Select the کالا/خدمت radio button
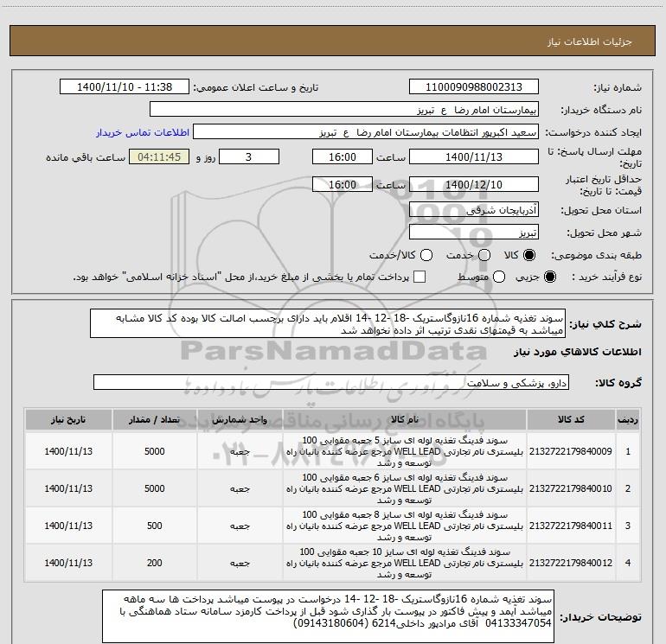This screenshot has width=666, height=644. pos(426,255)
